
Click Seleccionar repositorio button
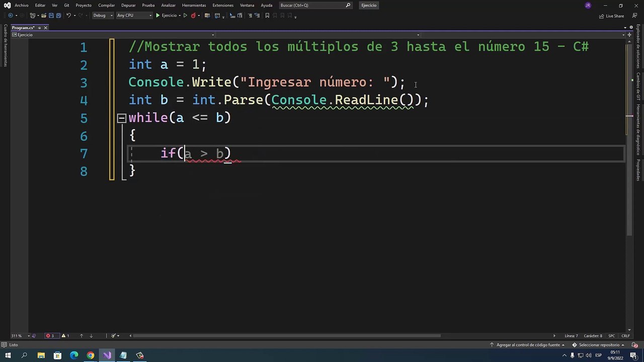(x=599, y=345)
